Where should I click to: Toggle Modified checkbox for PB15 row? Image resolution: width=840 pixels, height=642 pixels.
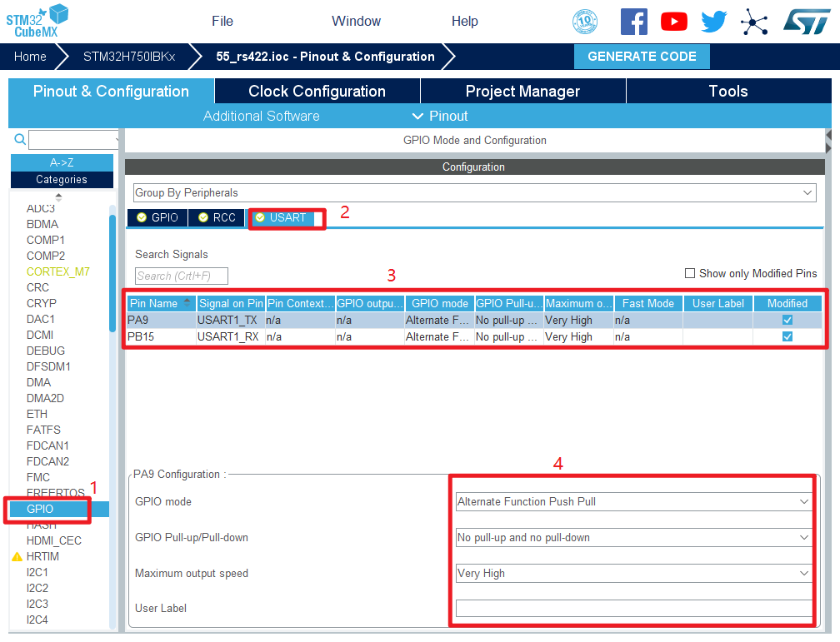click(787, 336)
